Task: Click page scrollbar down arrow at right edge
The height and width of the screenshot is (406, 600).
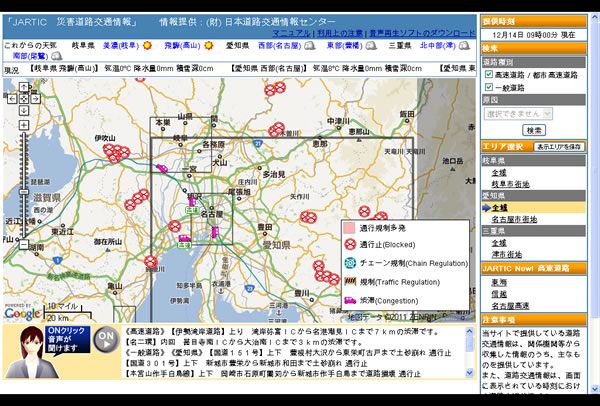Action: point(595,389)
